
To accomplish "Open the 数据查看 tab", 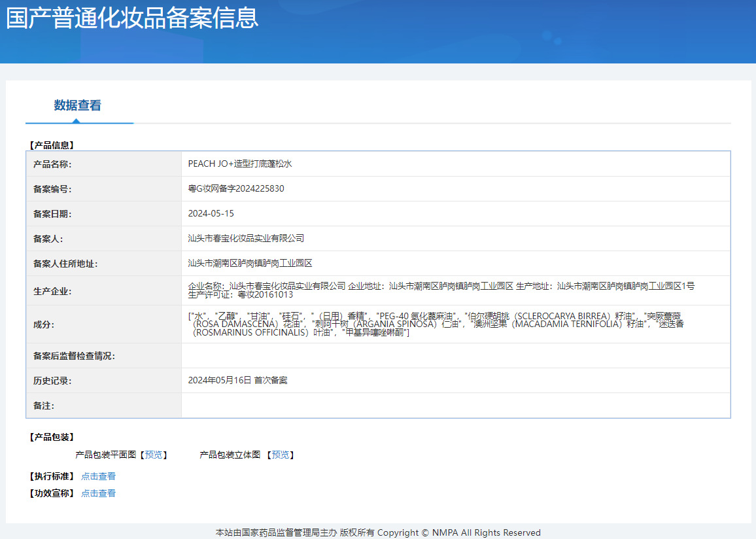I will (x=78, y=105).
